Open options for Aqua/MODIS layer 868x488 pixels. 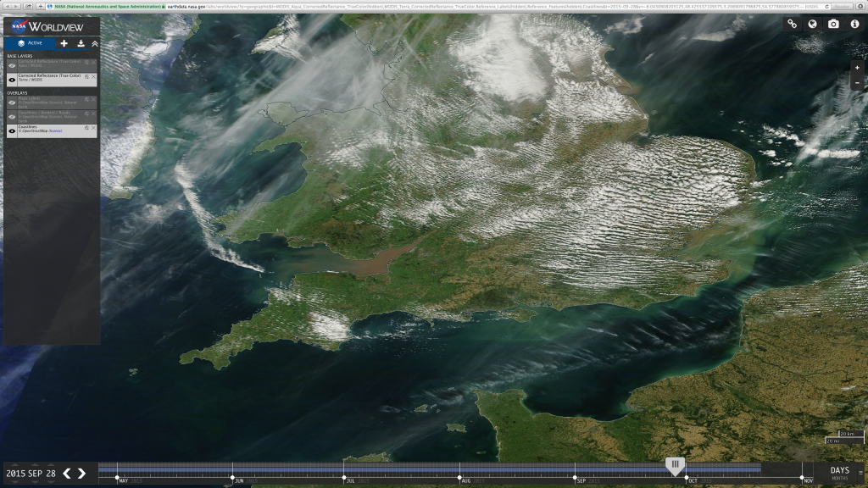(x=86, y=63)
